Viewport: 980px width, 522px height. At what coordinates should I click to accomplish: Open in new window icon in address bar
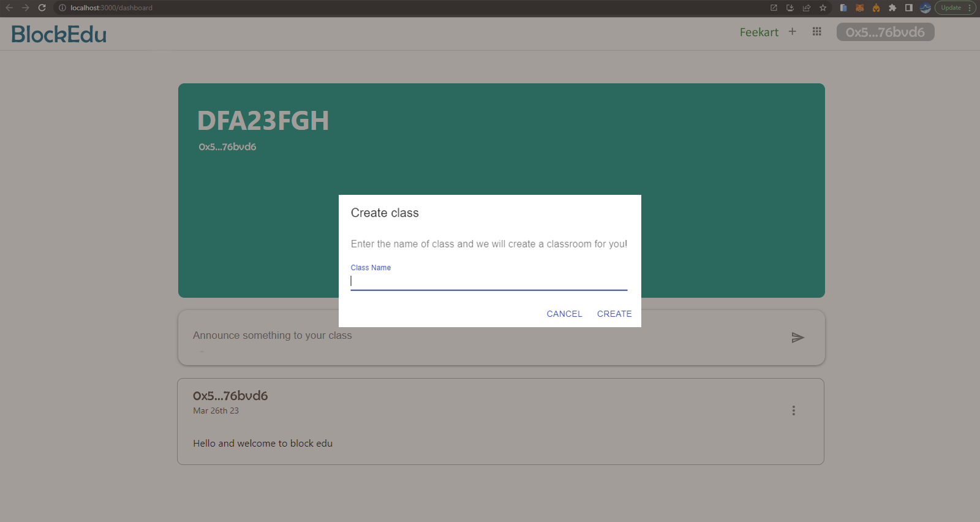point(774,8)
